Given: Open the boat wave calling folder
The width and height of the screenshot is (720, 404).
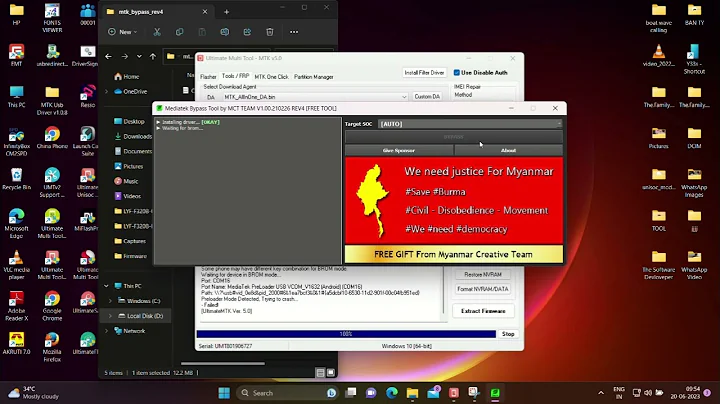Looking at the screenshot, I should (x=658, y=18).
